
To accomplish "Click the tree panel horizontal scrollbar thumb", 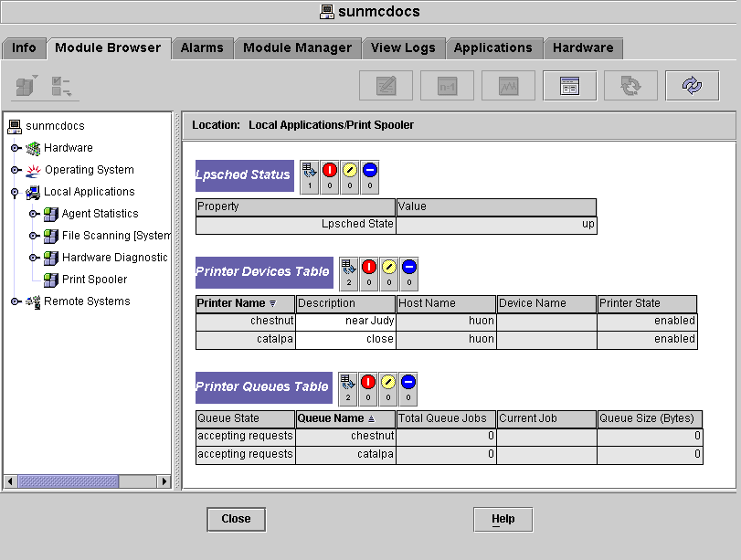I will tap(68, 481).
